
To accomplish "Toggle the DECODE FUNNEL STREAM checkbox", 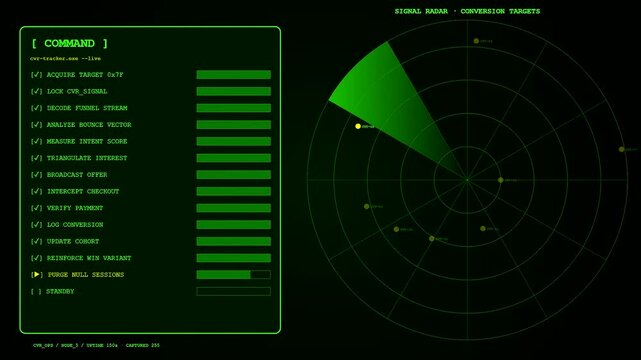I will point(36,108).
